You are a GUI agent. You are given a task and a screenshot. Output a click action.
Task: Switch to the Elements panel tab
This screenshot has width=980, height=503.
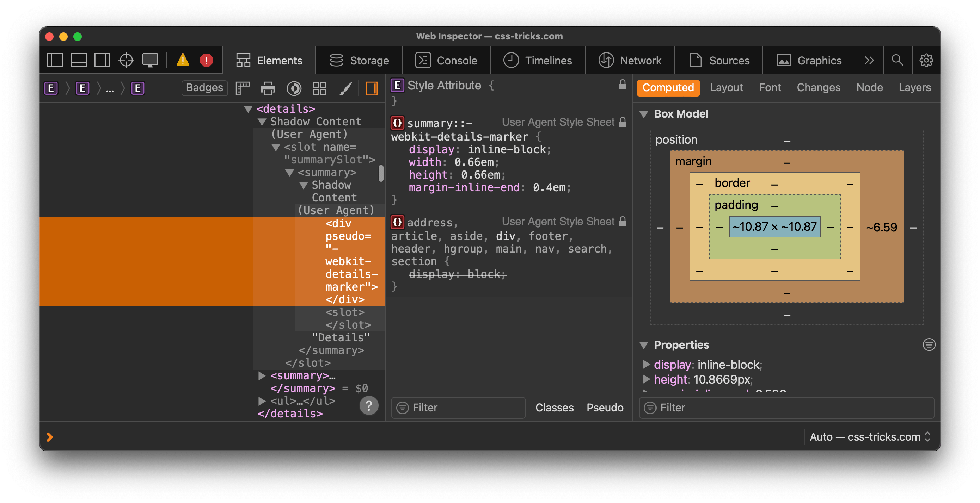pos(270,60)
